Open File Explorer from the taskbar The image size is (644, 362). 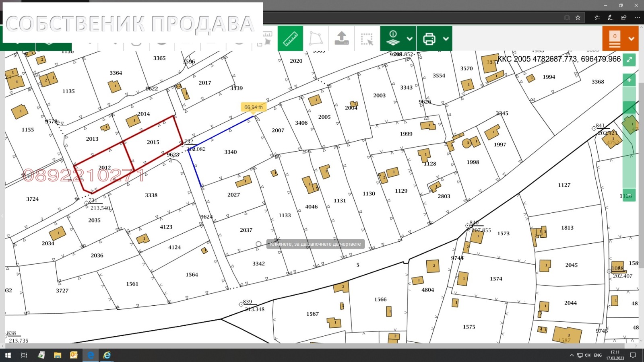tap(58, 355)
